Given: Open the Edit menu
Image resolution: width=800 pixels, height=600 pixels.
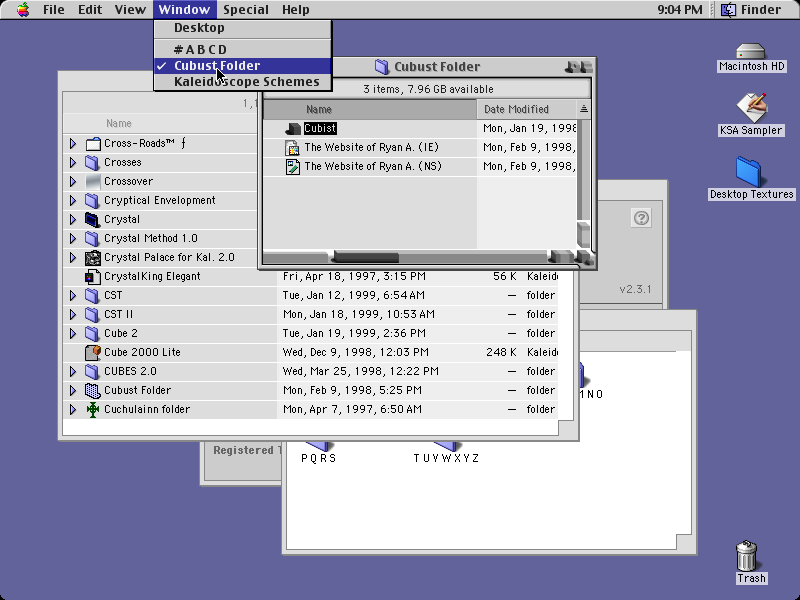Looking at the screenshot, I should click(90, 10).
